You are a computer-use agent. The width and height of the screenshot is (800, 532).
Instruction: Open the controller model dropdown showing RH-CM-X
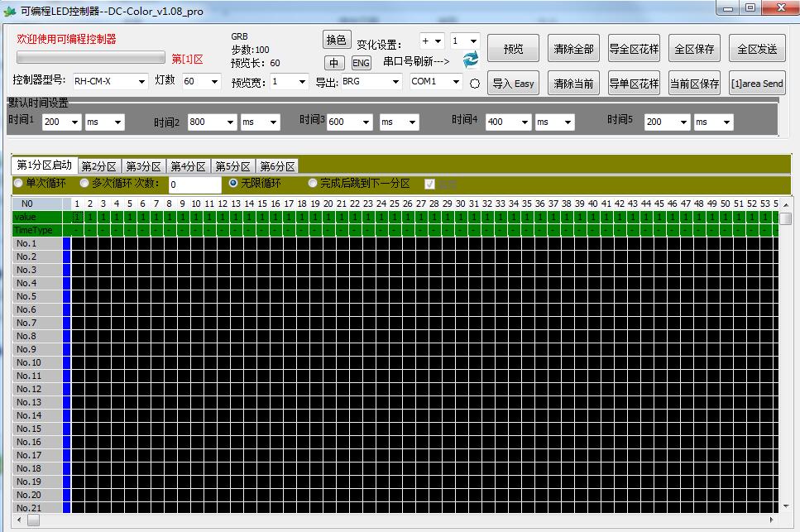108,81
